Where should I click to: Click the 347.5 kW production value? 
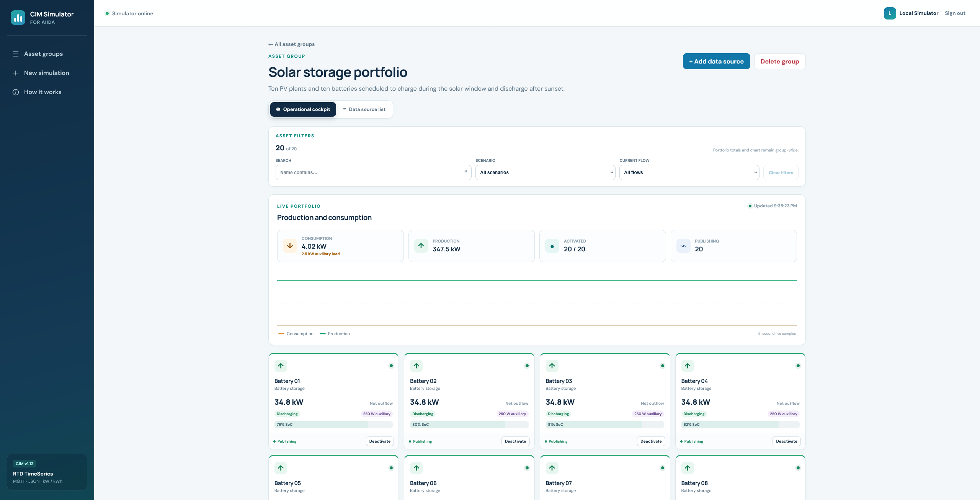tap(446, 249)
